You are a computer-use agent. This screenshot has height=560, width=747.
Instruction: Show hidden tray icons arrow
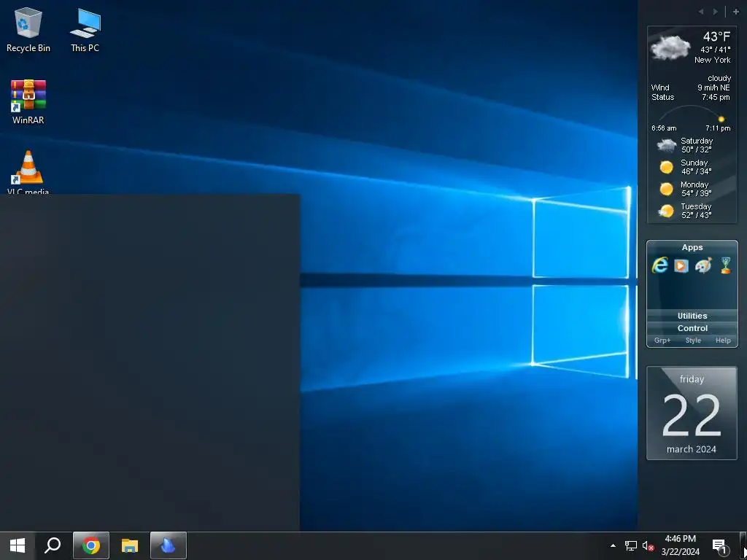[x=613, y=545]
